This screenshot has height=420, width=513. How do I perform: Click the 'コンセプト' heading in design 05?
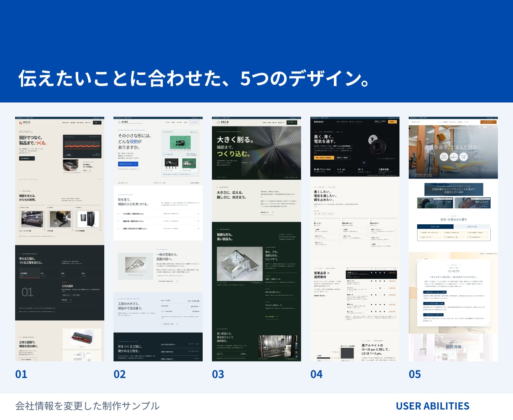453,271
